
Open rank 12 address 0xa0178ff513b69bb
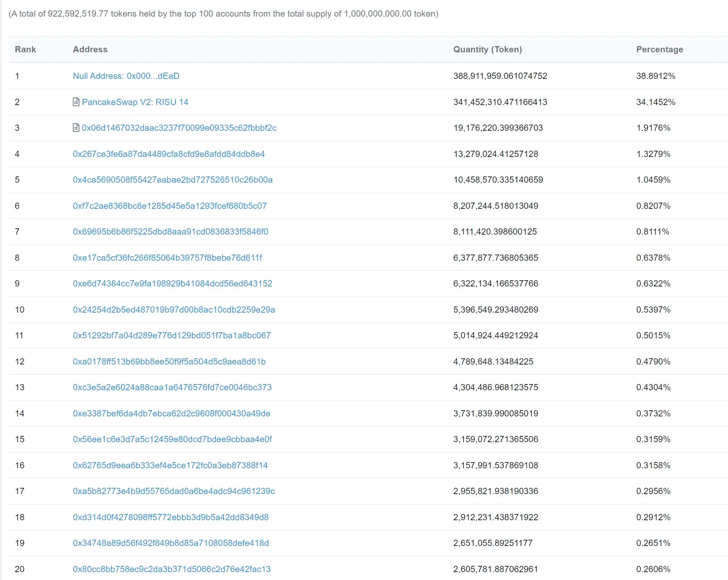point(169,362)
